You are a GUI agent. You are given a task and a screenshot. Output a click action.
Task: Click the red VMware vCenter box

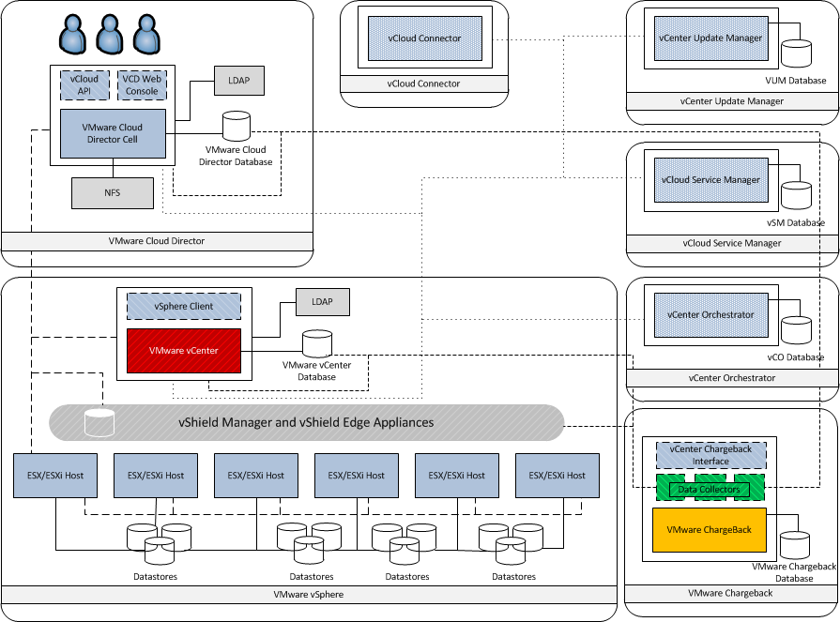[184, 351]
